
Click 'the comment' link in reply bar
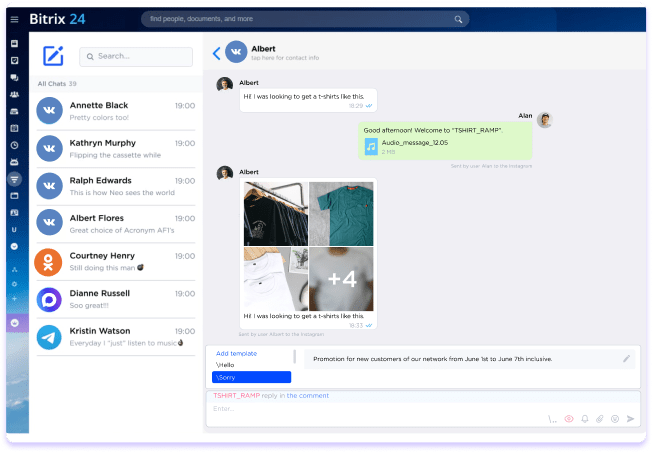click(308, 396)
